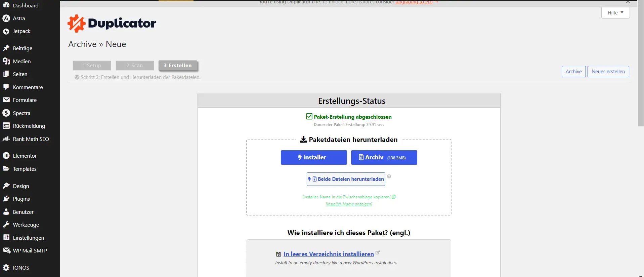Download the Installer file
This screenshot has width=644, height=277.
[x=314, y=157]
